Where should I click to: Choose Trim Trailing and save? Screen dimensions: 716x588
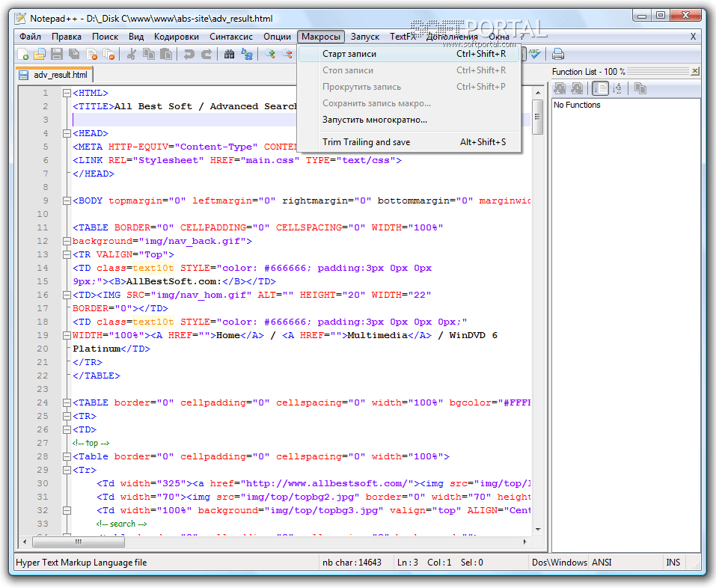click(366, 142)
